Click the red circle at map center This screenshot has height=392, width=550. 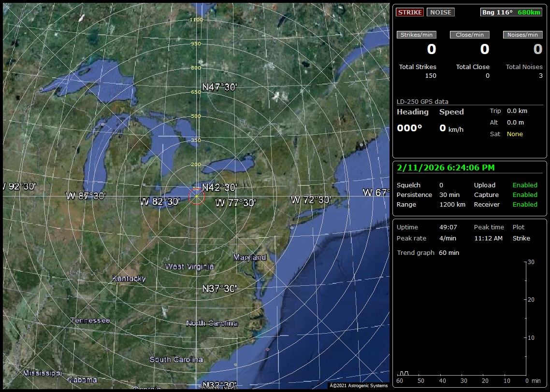[x=197, y=196]
